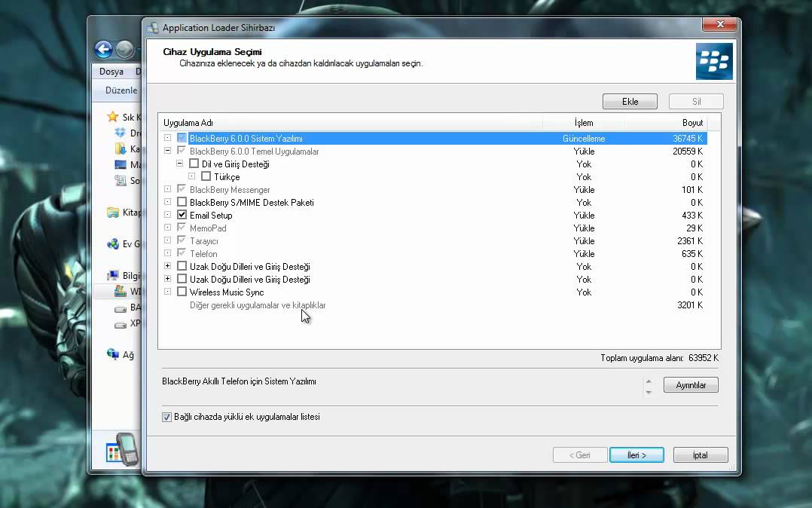Click Düzenle in Explorer toolbar
Image resolution: width=812 pixels, height=508 pixels.
(121, 90)
